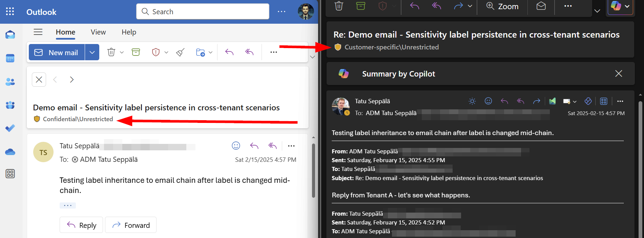
Task: Click the Reply button below message
Action: point(82,225)
